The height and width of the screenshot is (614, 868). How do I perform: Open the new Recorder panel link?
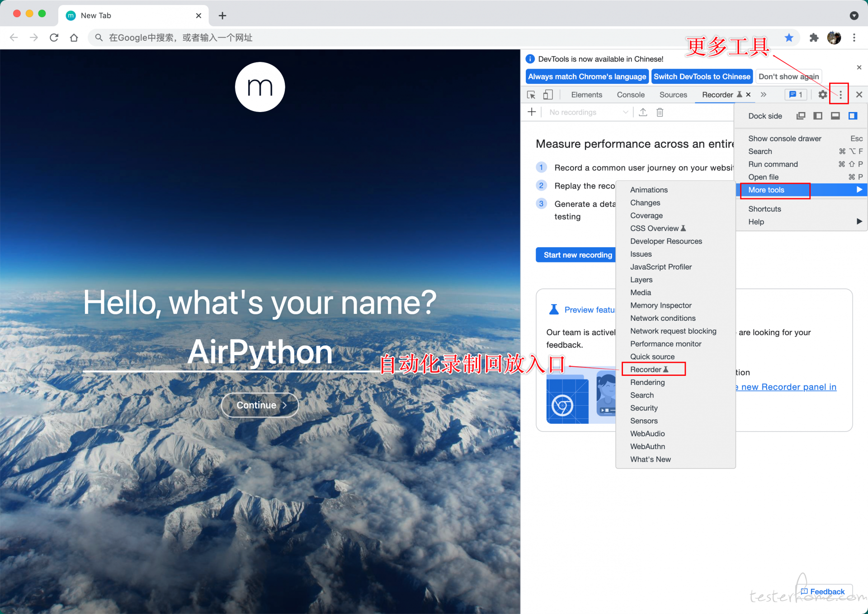(x=786, y=387)
